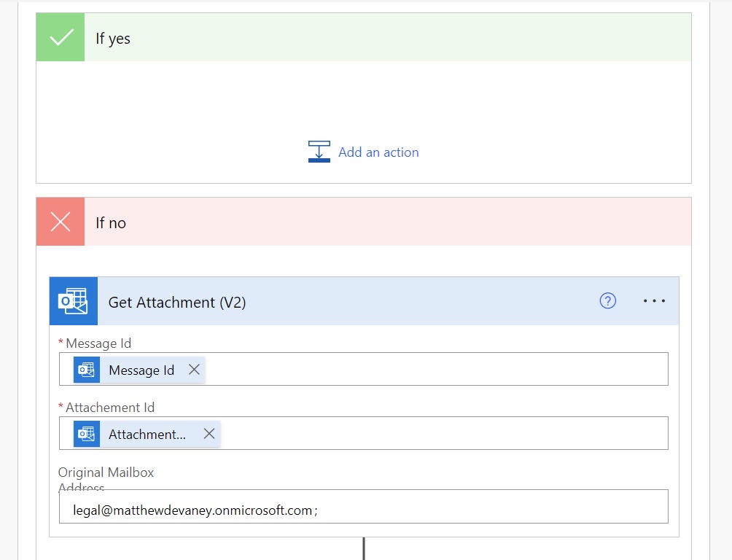Collapse the Get Attachment (V2) action title

[177, 302]
